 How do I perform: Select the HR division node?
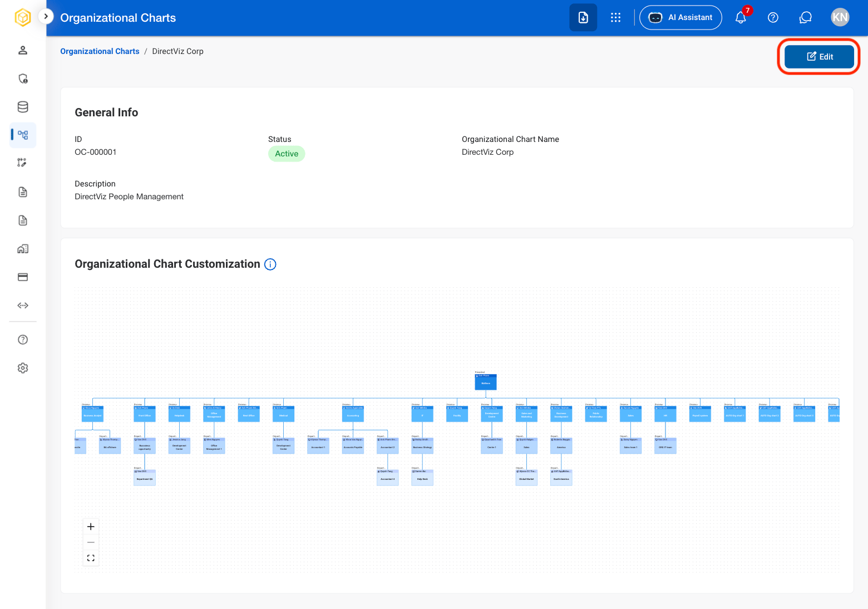click(665, 414)
